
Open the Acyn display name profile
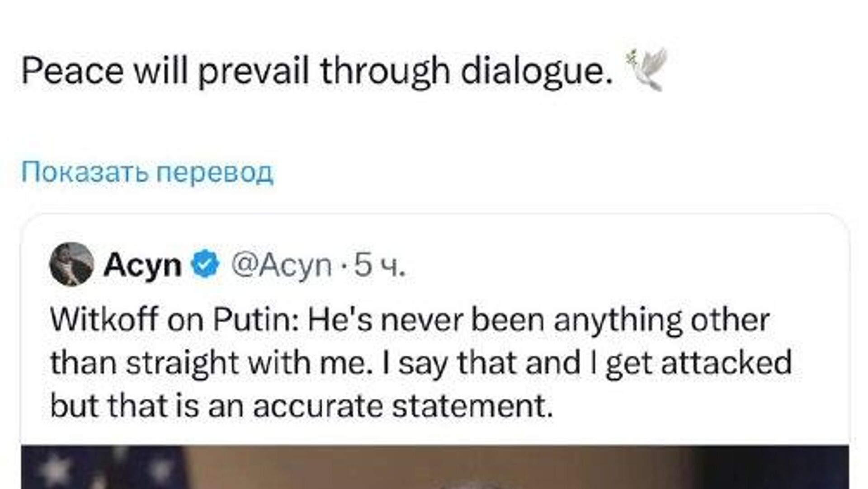point(142,265)
